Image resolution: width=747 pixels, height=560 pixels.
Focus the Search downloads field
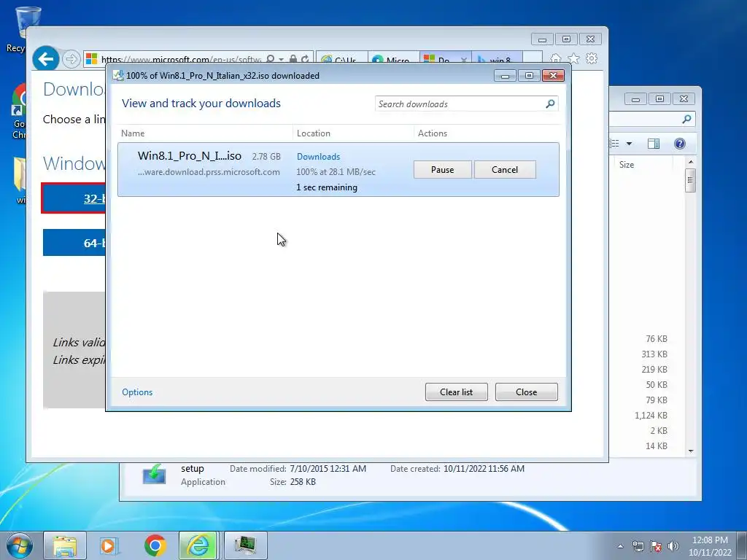coord(466,104)
